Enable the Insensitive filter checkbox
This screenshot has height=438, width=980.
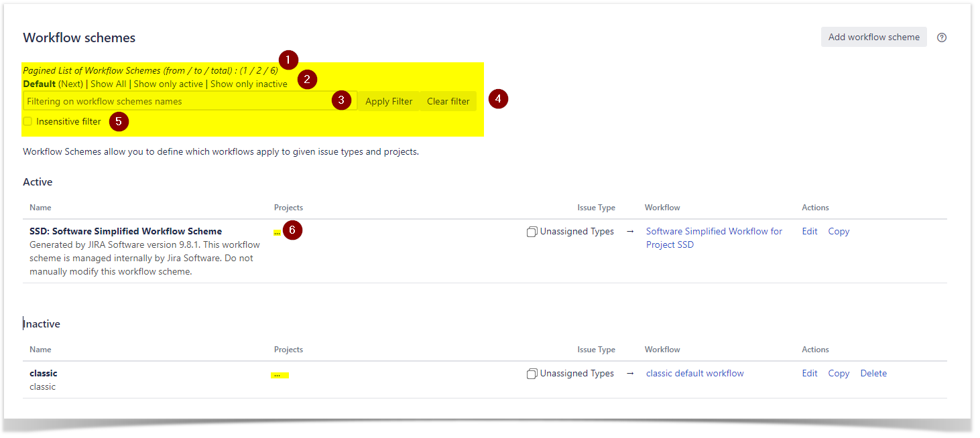coord(27,121)
